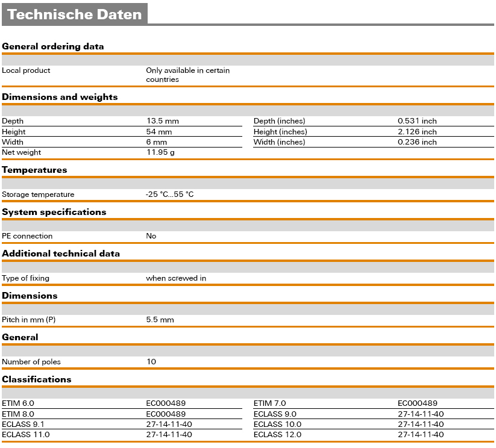Click the ETIM 7.0 classification label
496x448 pixels.
(x=269, y=403)
